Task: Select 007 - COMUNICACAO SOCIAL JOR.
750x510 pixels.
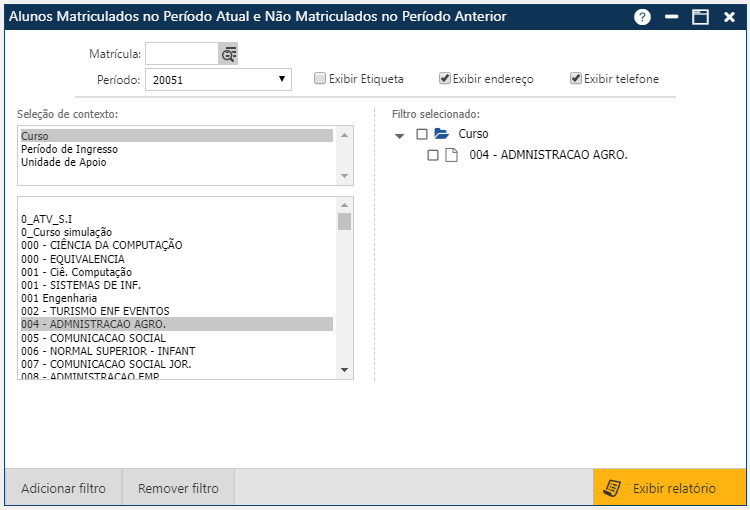Action: (x=176, y=364)
